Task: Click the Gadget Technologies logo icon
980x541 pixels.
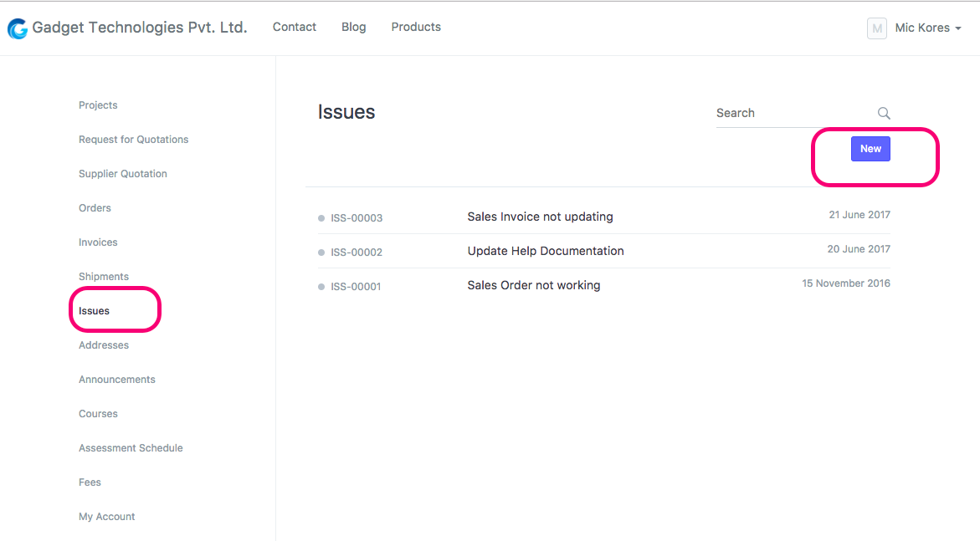Action: point(17,28)
